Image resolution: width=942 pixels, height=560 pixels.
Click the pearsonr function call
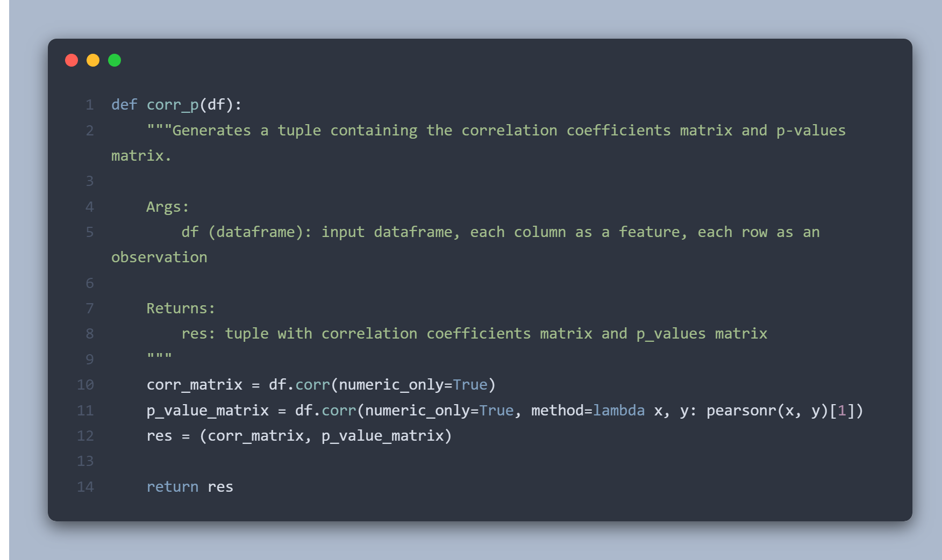coord(741,411)
